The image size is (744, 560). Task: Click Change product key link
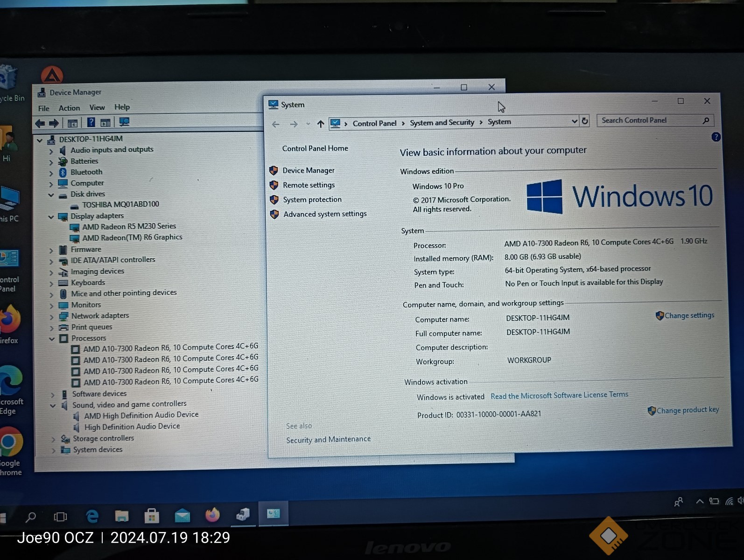[x=688, y=410]
